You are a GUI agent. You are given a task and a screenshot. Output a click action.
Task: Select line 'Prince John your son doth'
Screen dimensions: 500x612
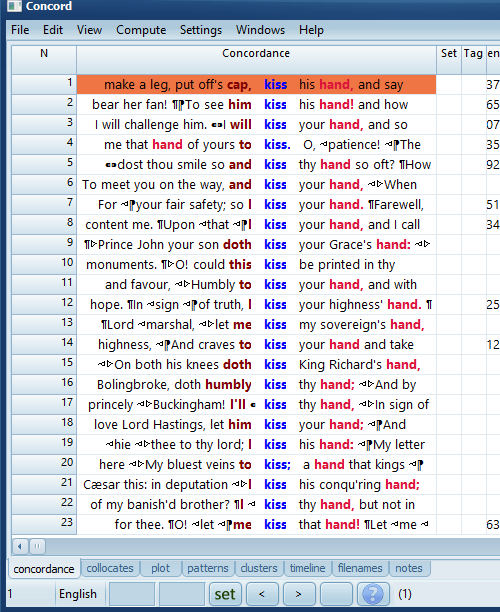256,244
